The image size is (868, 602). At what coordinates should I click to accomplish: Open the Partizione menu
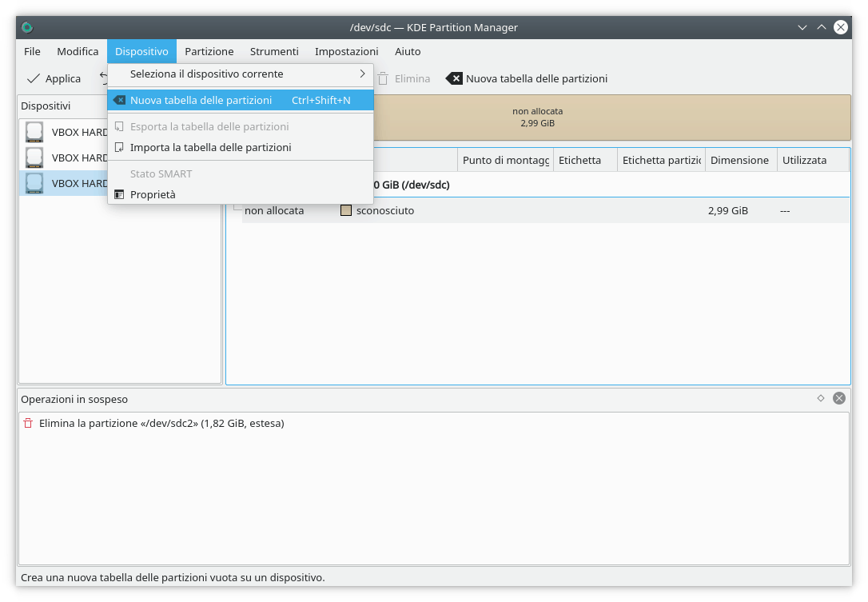tap(209, 51)
